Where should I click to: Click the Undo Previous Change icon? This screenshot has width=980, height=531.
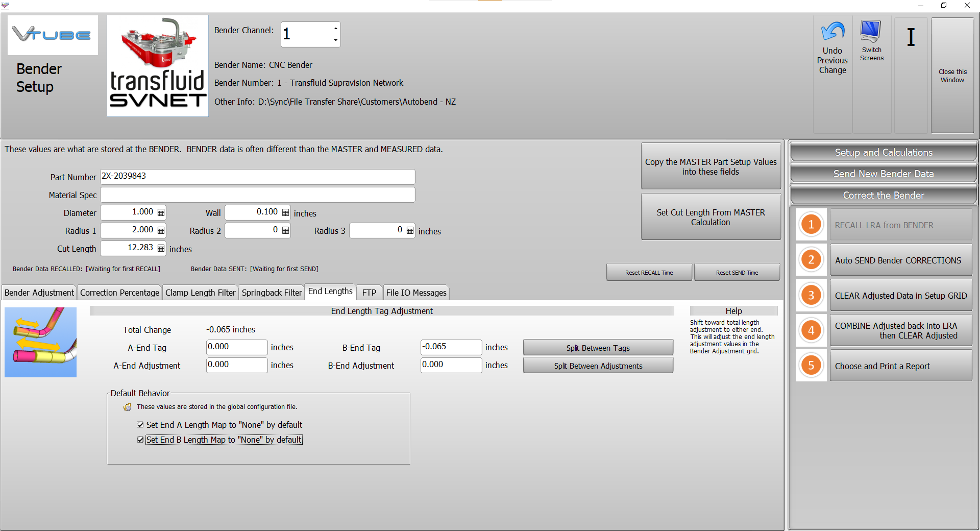click(832, 33)
